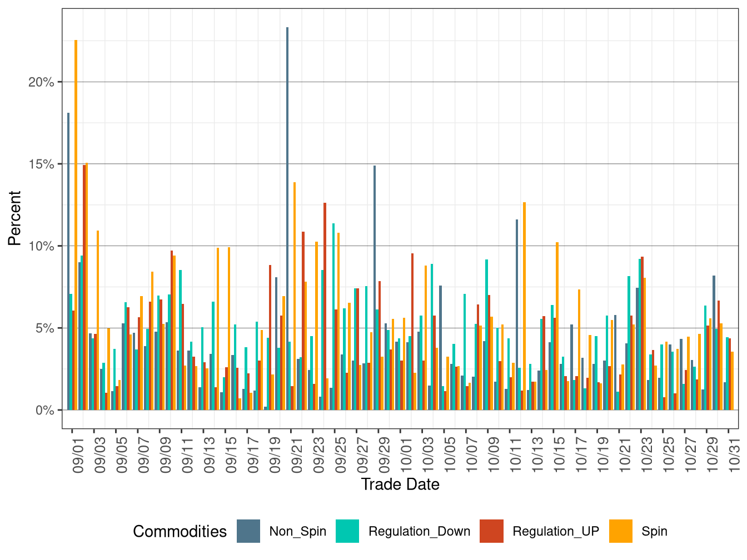Click the 20% y-axis label

pos(40,81)
